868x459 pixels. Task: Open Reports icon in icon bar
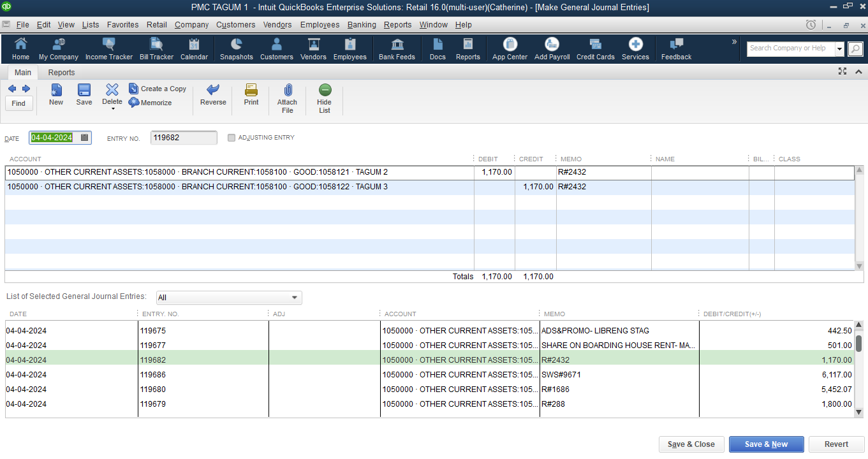click(x=467, y=49)
